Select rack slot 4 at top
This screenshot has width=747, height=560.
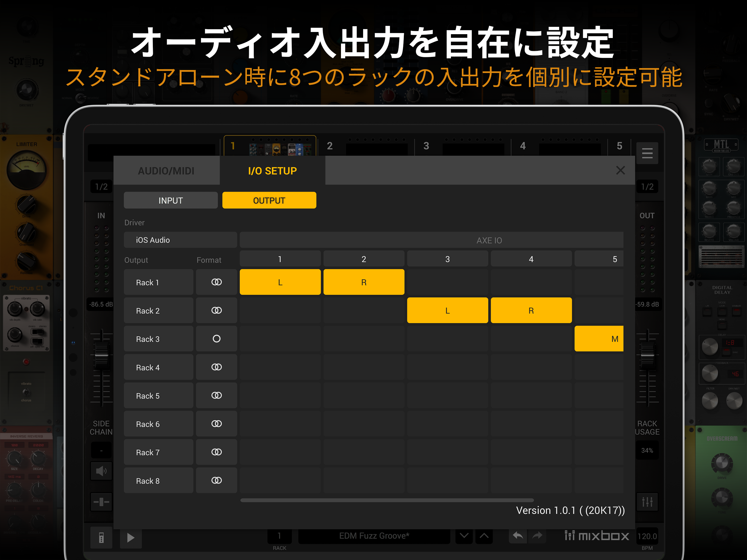tap(560, 146)
